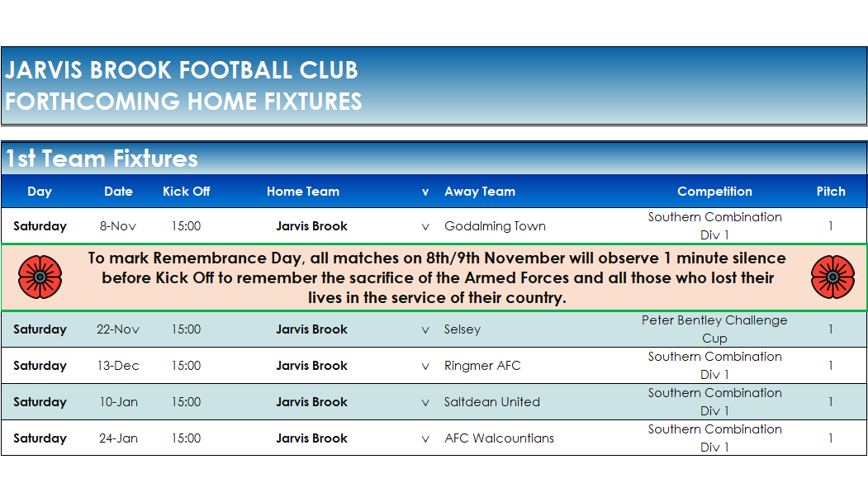Click the Date column header
Screen dimensions: 868x502
118,192
